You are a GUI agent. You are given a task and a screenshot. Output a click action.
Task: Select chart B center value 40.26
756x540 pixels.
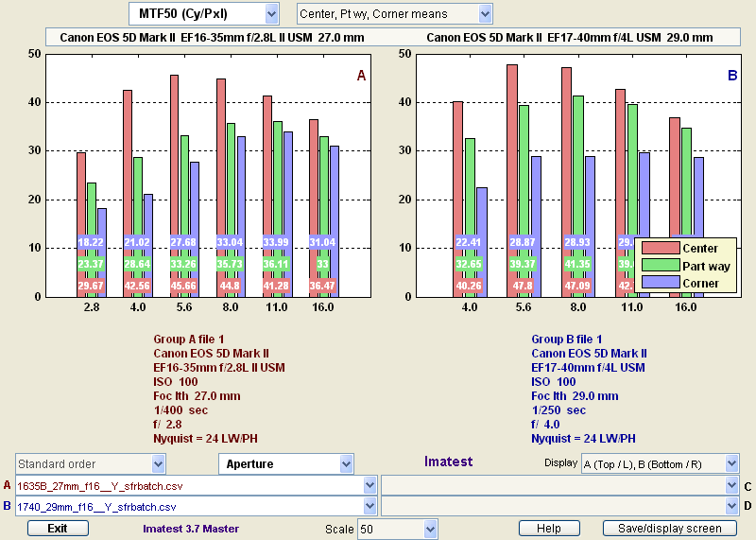tap(469, 286)
